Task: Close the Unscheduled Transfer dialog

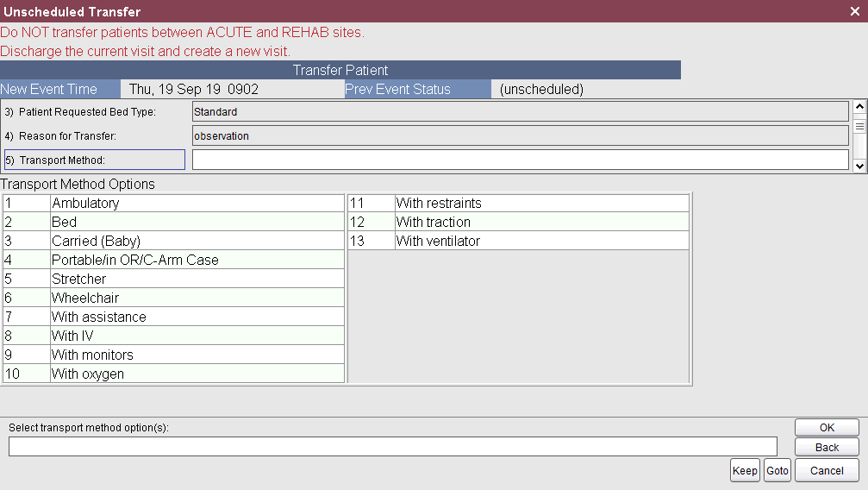Action: tap(854, 11)
